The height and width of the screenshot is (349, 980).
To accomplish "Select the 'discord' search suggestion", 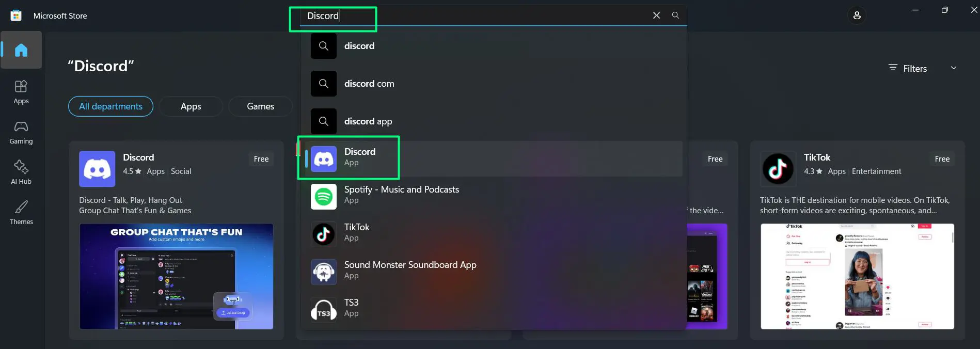I will (494, 46).
